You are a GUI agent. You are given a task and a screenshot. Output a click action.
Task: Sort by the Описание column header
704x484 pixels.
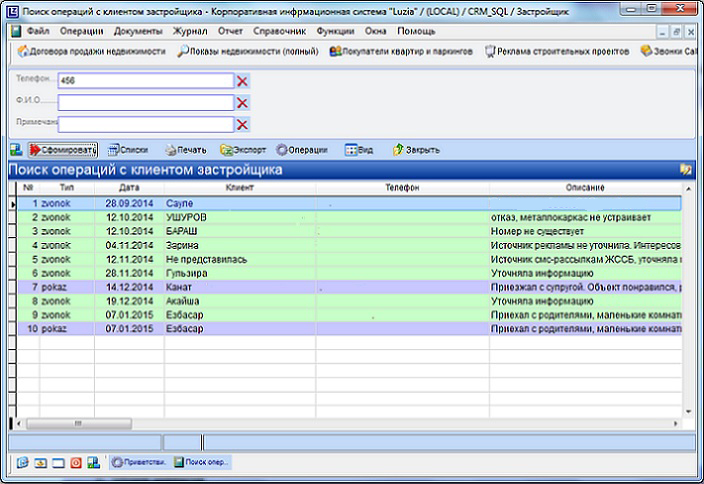pyautogui.click(x=585, y=188)
